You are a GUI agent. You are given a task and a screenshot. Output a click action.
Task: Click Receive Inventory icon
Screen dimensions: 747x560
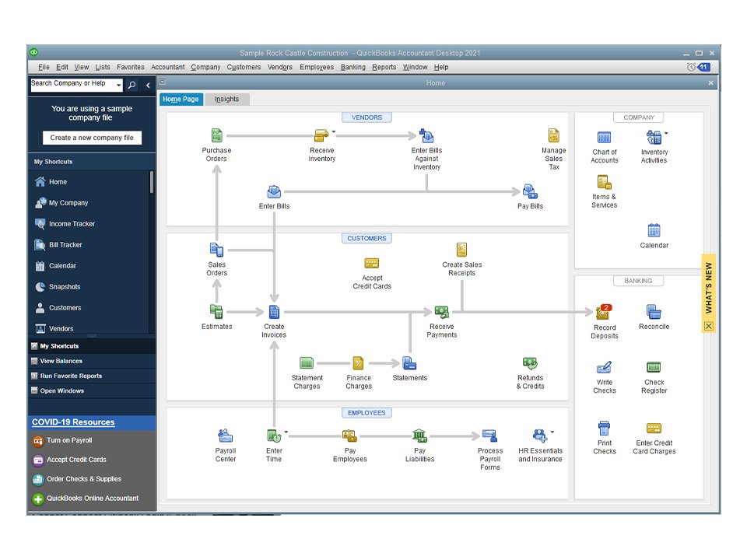click(x=321, y=135)
